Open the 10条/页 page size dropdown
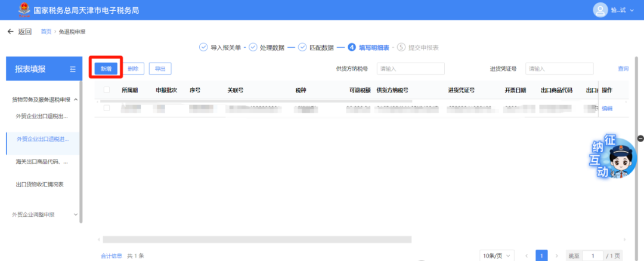Image resolution: width=644 pixels, height=261 pixels. (497, 256)
